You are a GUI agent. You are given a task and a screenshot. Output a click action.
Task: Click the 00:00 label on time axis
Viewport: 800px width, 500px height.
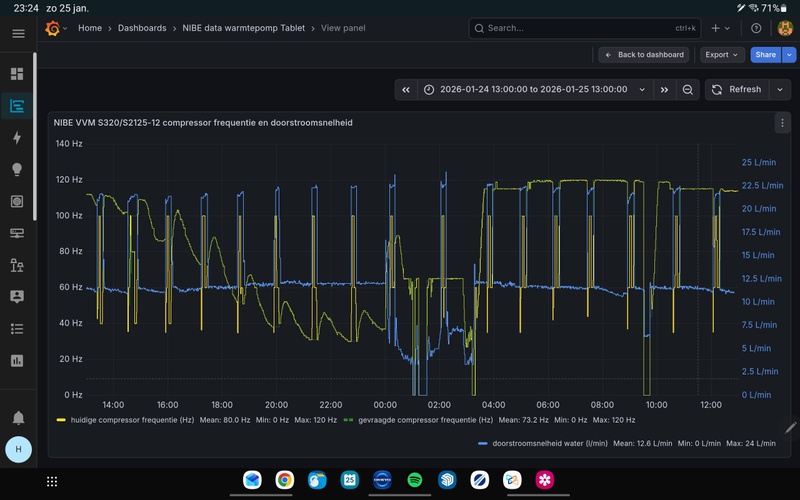pos(385,405)
